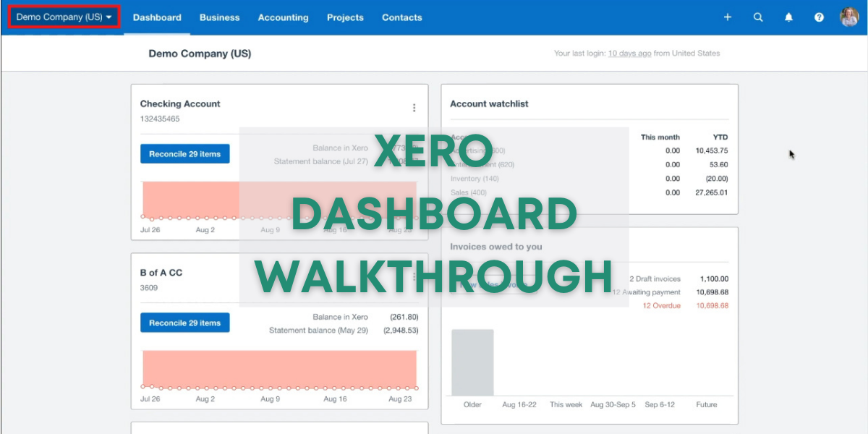The image size is (868, 434).
Task: Click the 'Invoices owed to you' heading
Action: coord(496,247)
